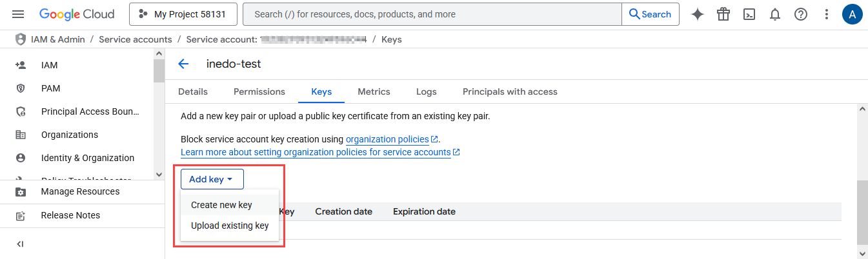Open the hamburger navigation menu
Viewport: 868px width, 259px height.
tap(18, 14)
